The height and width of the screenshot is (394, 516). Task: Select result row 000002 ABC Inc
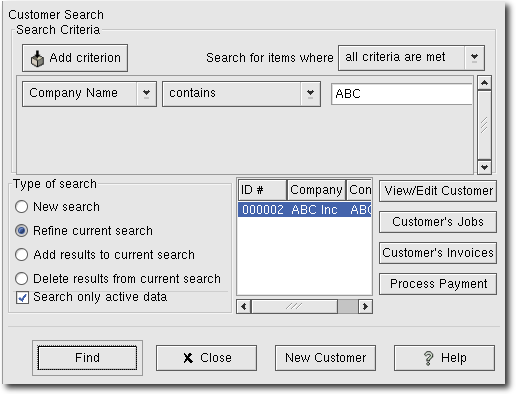click(304, 210)
